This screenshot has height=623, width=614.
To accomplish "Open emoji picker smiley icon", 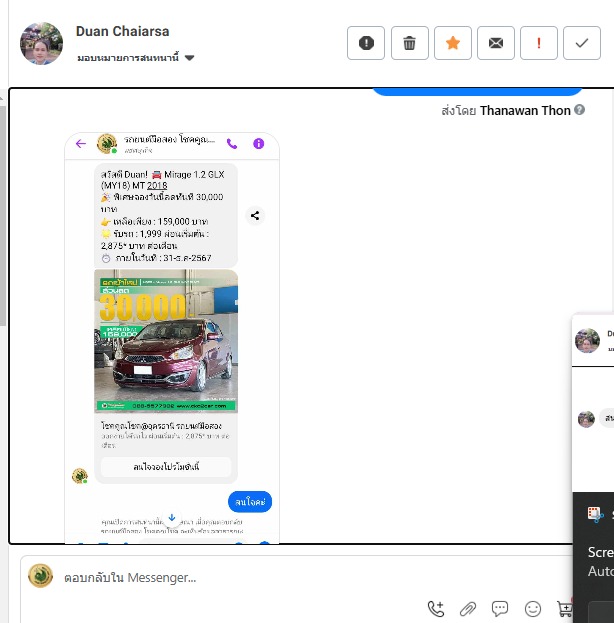I will 533,608.
